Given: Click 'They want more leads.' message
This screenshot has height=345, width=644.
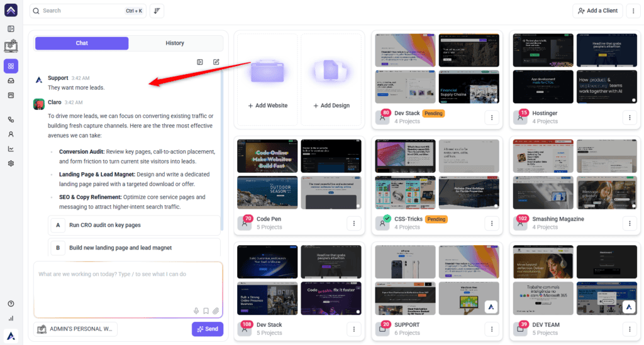Looking at the screenshot, I should click(x=76, y=88).
